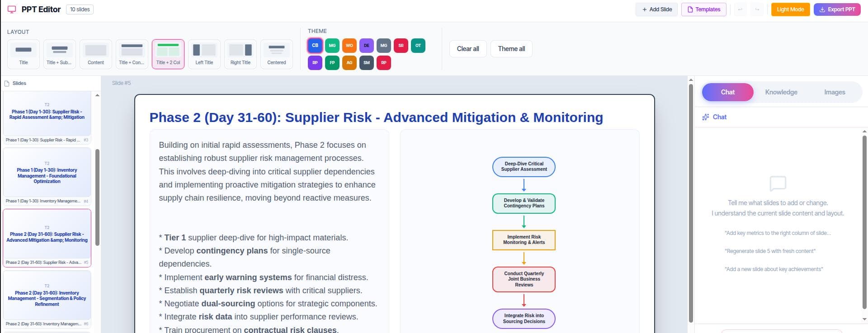Choose the red SR theme swatch
The image size is (868, 333).
point(401,45)
